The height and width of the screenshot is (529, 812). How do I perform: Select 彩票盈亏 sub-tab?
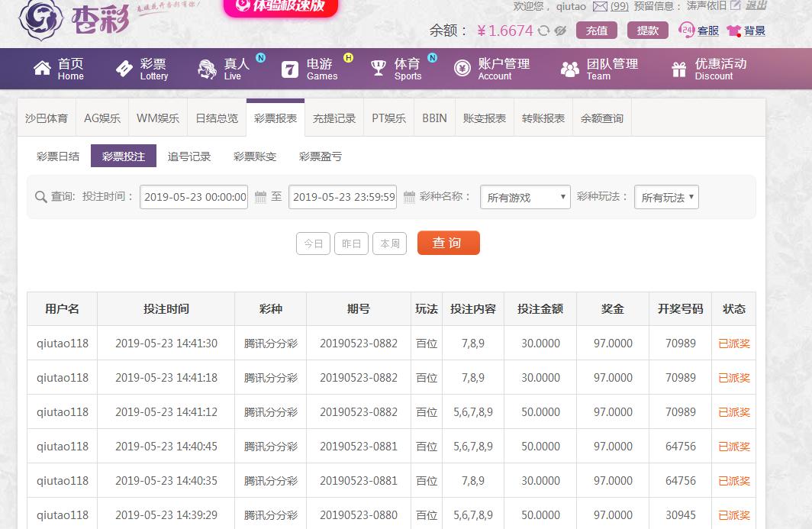[321, 156]
